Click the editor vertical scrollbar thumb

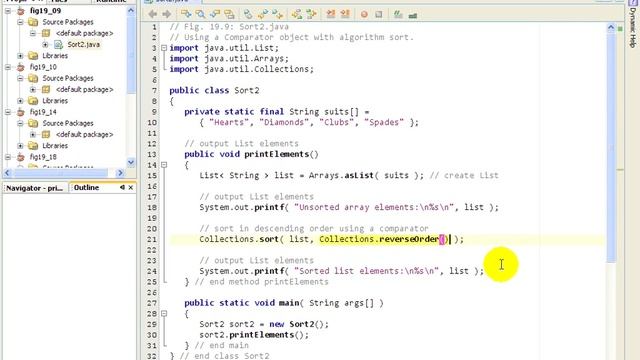pos(611,148)
